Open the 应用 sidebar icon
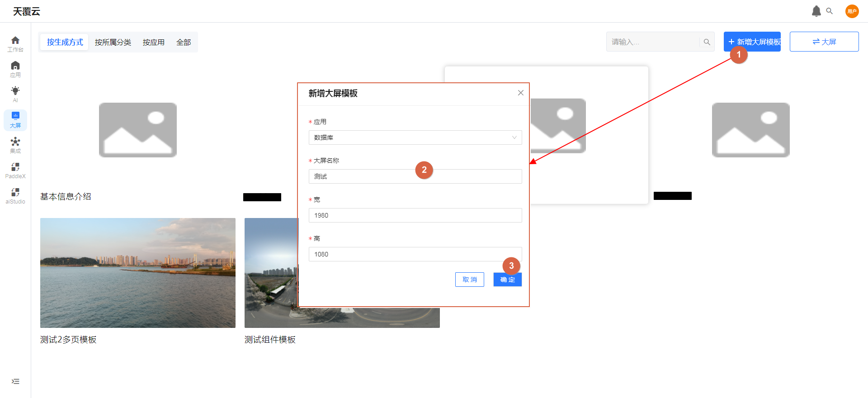Image resolution: width=868 pixels, height=398 pixels. click(x=15, y=69)
